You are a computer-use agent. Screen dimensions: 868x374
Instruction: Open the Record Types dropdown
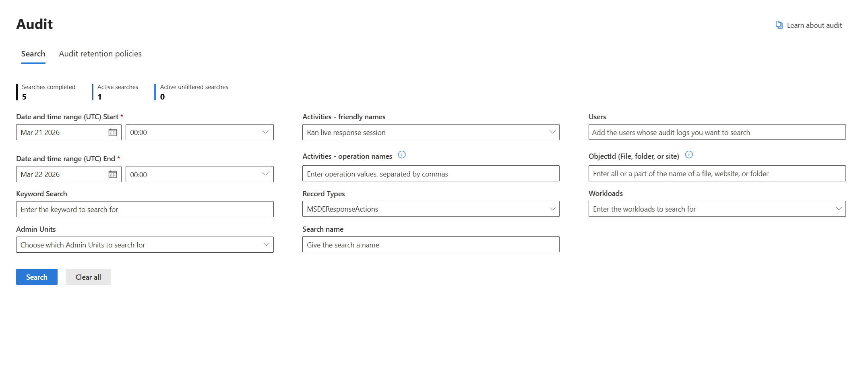552,209
